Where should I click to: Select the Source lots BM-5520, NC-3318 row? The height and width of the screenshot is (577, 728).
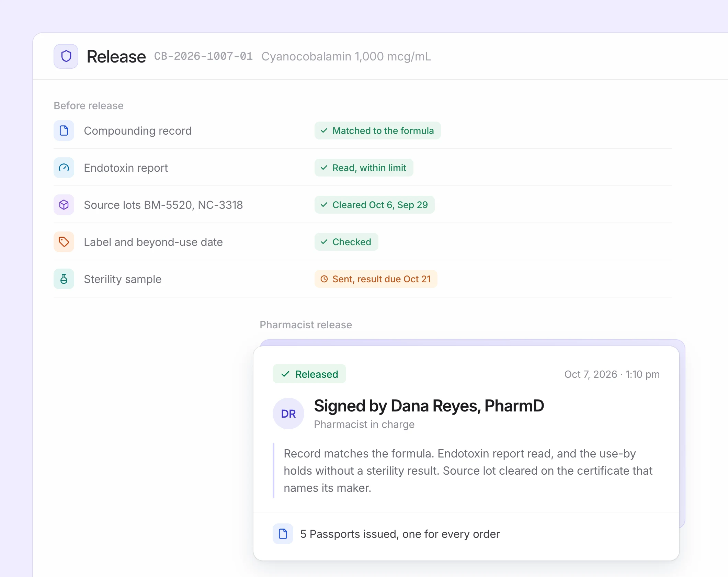point(363,205)
